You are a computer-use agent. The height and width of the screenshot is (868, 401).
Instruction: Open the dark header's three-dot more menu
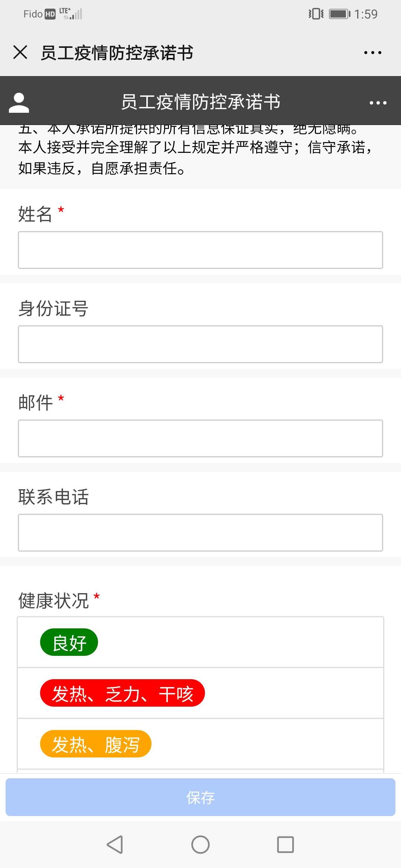coord(378,103)
